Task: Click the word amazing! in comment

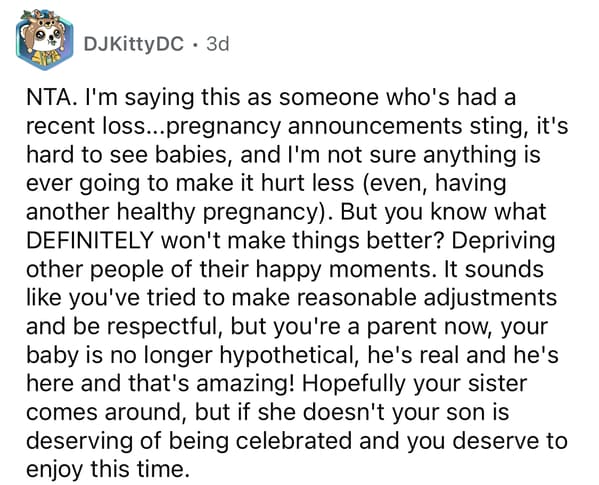Action: (246, 386)
